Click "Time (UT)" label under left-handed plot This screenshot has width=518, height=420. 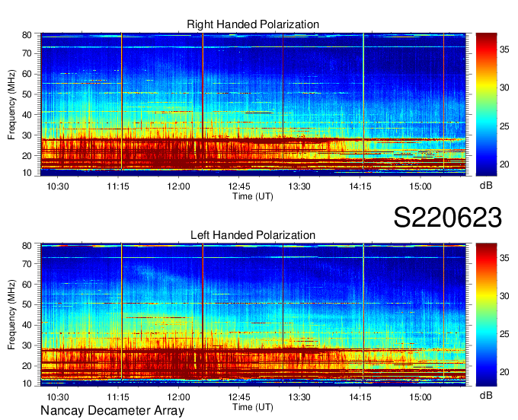pos(253,407)
